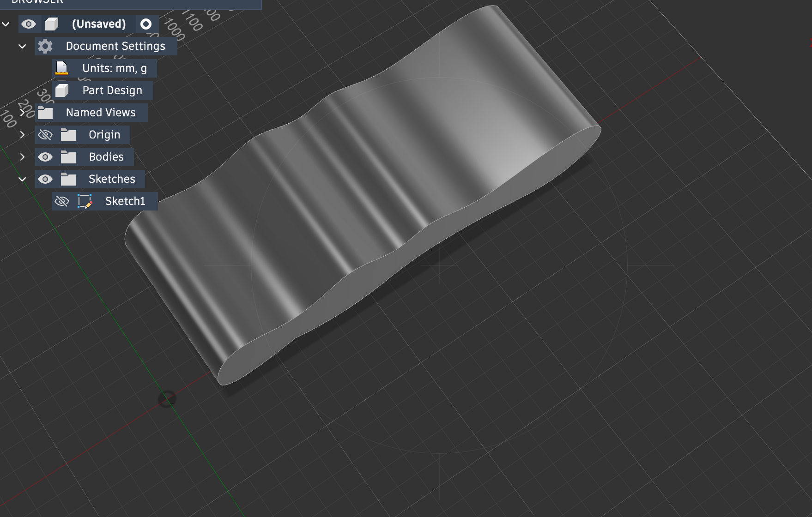Show the hidden Origin folder

[45, 135]
